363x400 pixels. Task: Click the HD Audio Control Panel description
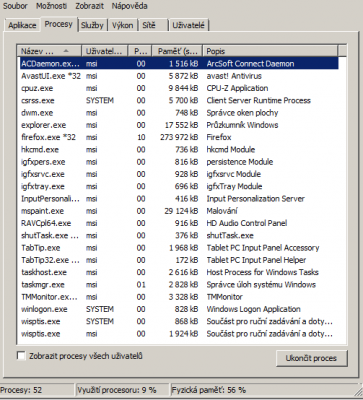[247, 223]
